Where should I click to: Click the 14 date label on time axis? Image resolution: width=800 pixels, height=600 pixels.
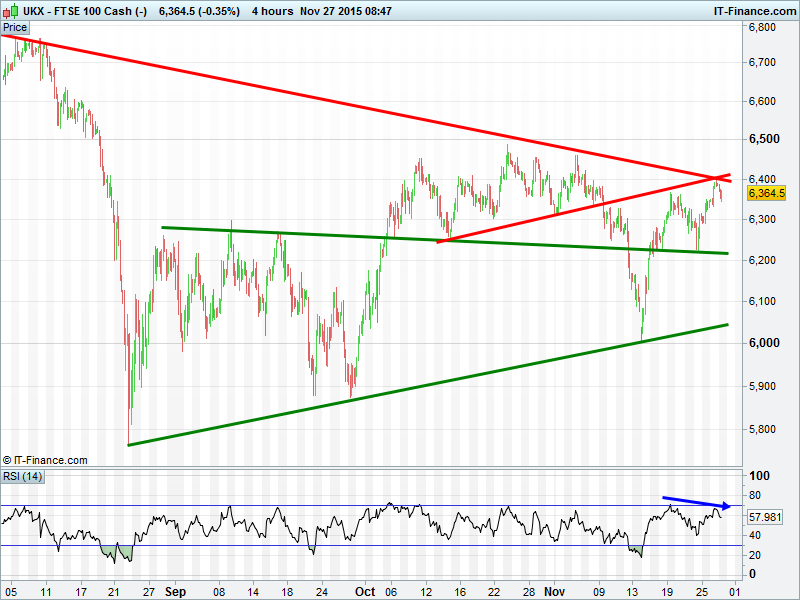(x=254, y=592)
